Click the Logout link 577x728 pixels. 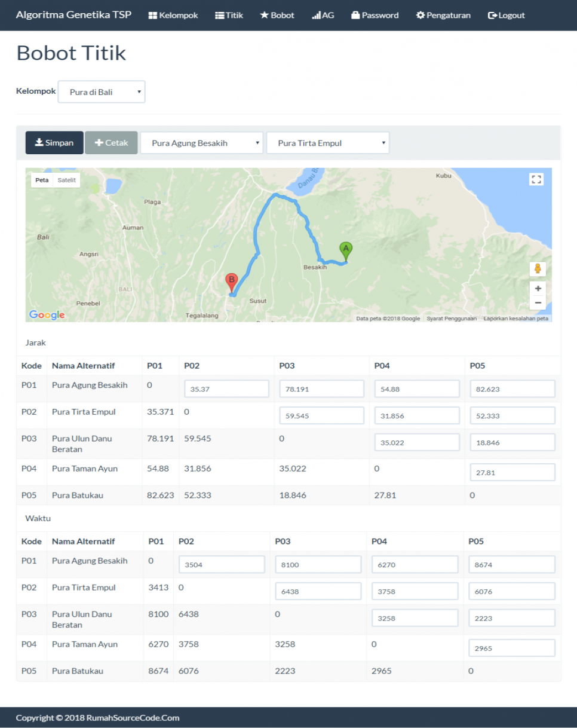(x=506, y=16)
